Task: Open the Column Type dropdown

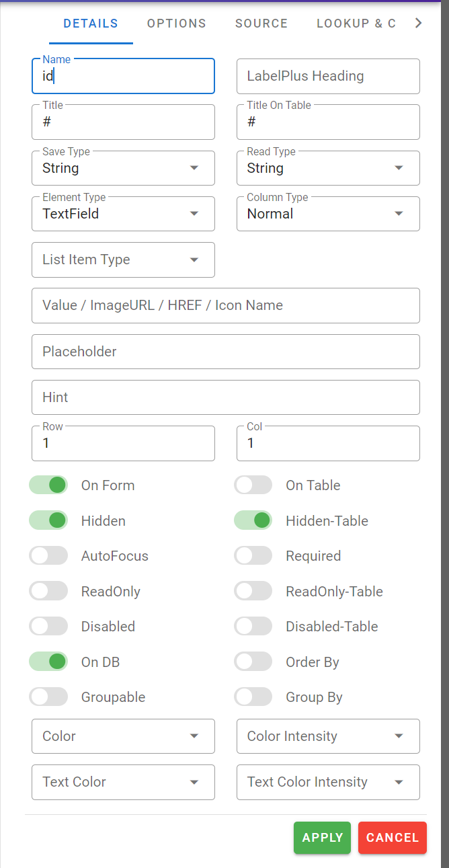Action: [328, 214]
